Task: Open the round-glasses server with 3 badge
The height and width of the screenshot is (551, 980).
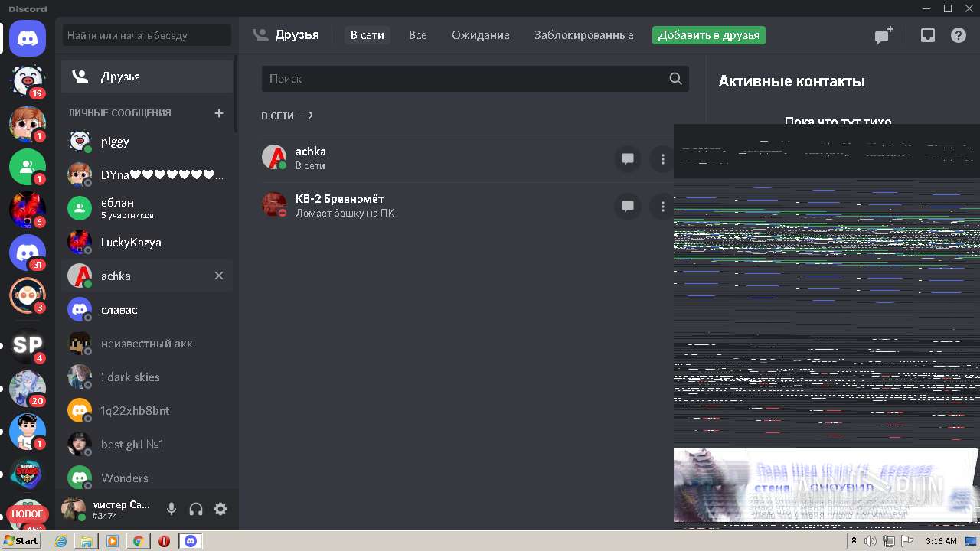Action: click(28, 295)
